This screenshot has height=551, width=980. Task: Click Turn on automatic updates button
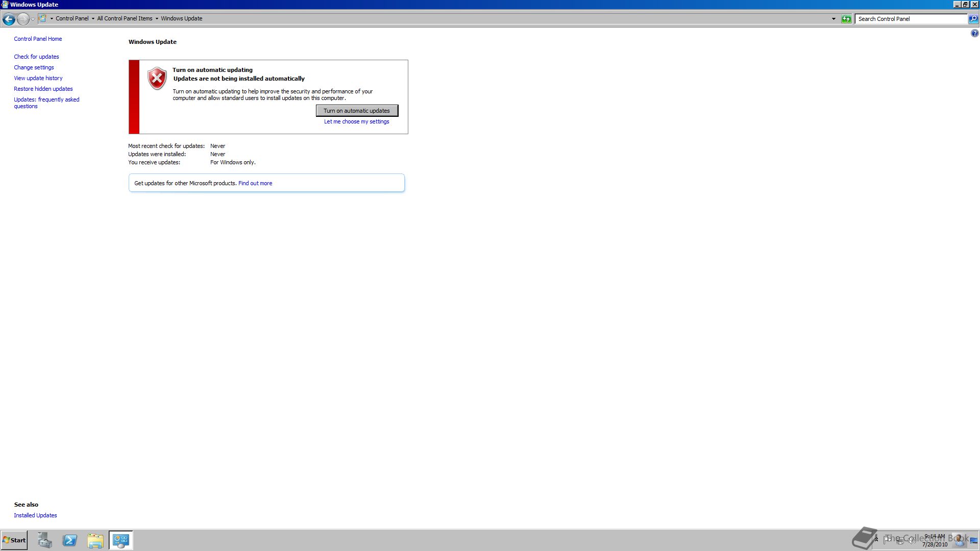(x=357, y=111)
